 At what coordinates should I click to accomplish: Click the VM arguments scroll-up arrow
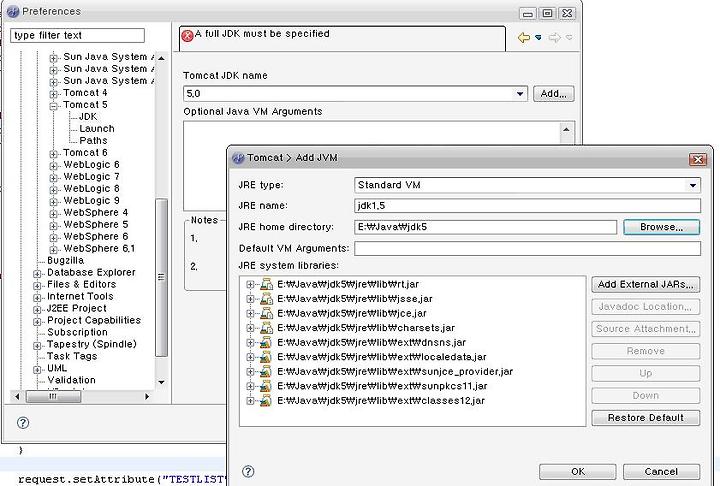point(566,130)
